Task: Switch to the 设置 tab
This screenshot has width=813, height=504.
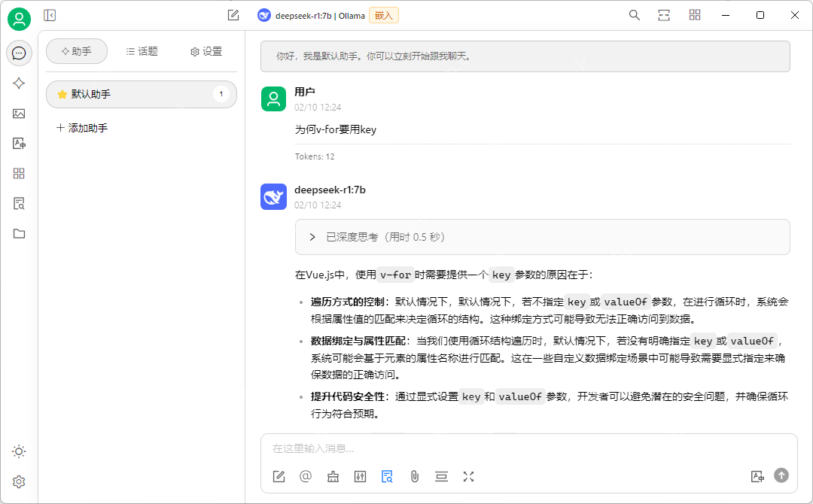Action: tap(206, 51)
